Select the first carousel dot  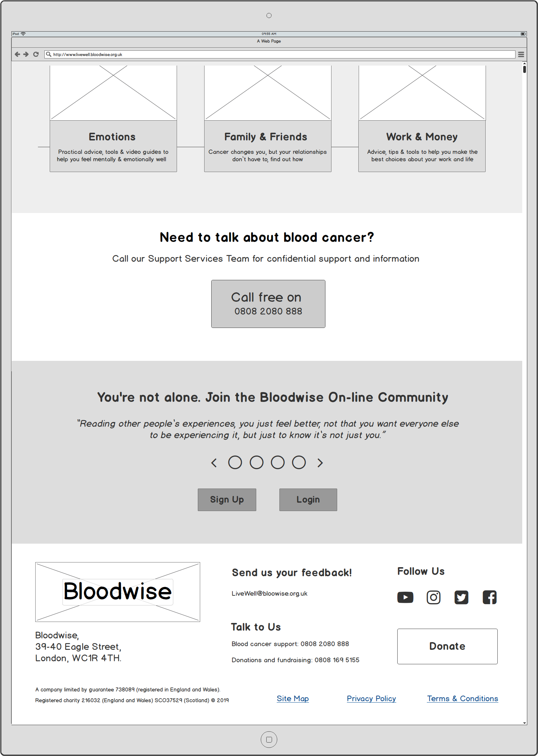coord(235,462)
